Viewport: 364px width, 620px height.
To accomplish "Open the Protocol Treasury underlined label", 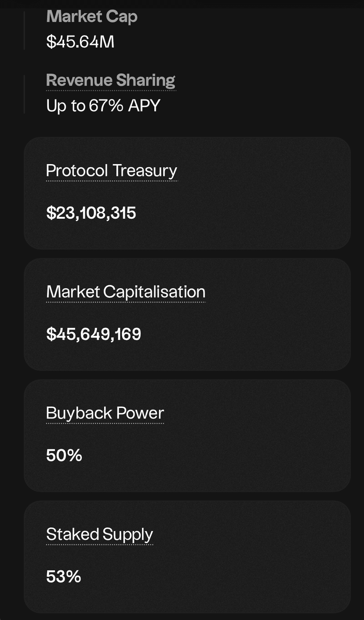I will (x=112, y=171).
